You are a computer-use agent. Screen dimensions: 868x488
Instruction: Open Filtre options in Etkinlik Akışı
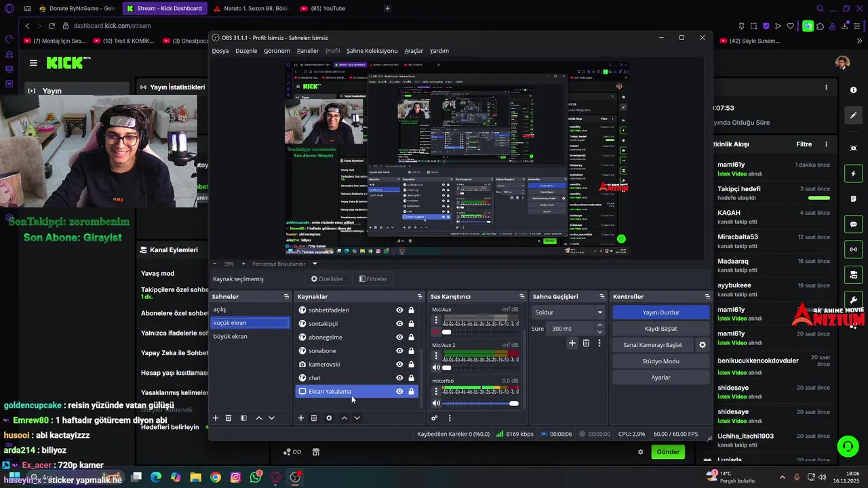804,144
